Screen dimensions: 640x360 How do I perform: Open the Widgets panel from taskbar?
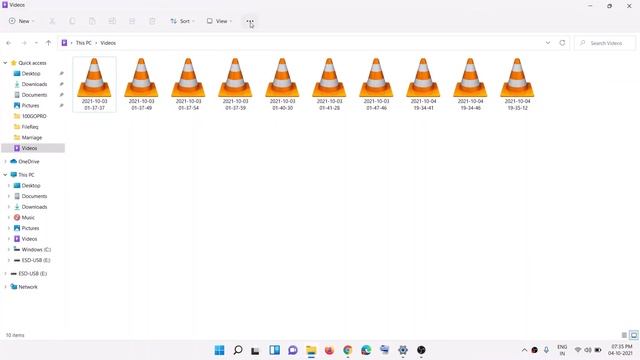(x=274, y=350)
